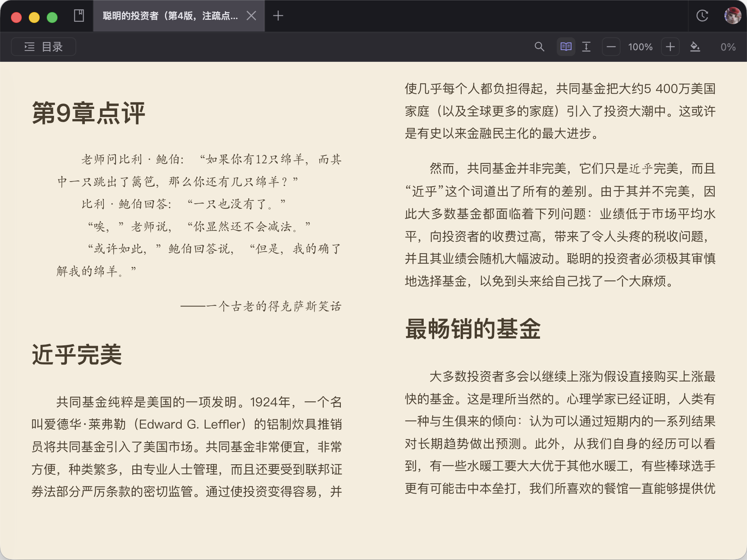The width and height of the screenshot is (747, 560).
Task: Increase zoom with the plus button
Action: (670, 47)
